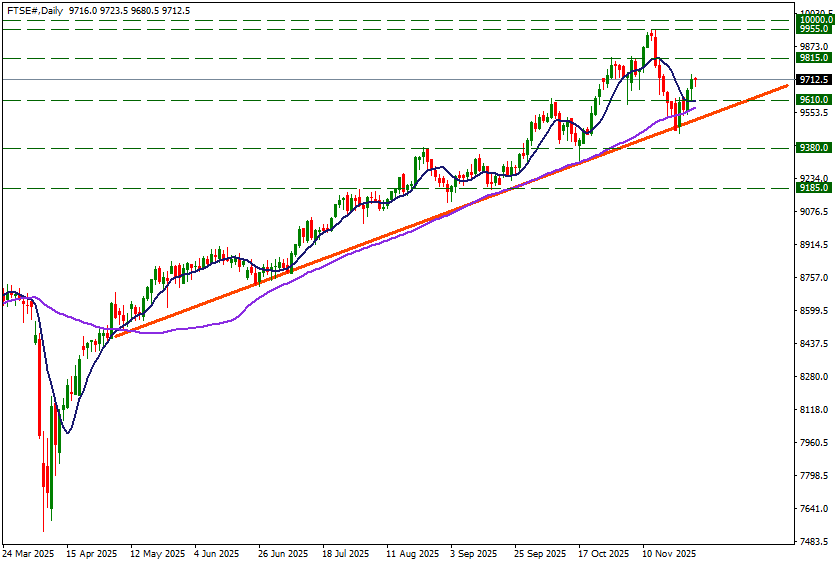
Task: Select the 15 Apr 2025 date label
Action: (92, 553)
